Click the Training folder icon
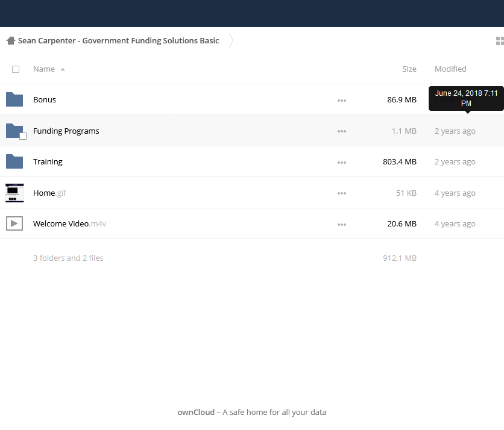Image resolution: width=504 pixels, height=430 pixels. pyautogui.click(x=14, y=161)
